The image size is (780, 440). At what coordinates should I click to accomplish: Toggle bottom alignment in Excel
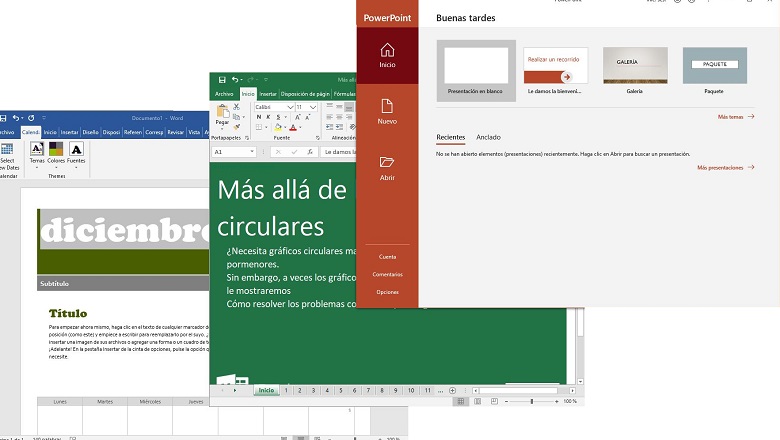click(349, 106)
